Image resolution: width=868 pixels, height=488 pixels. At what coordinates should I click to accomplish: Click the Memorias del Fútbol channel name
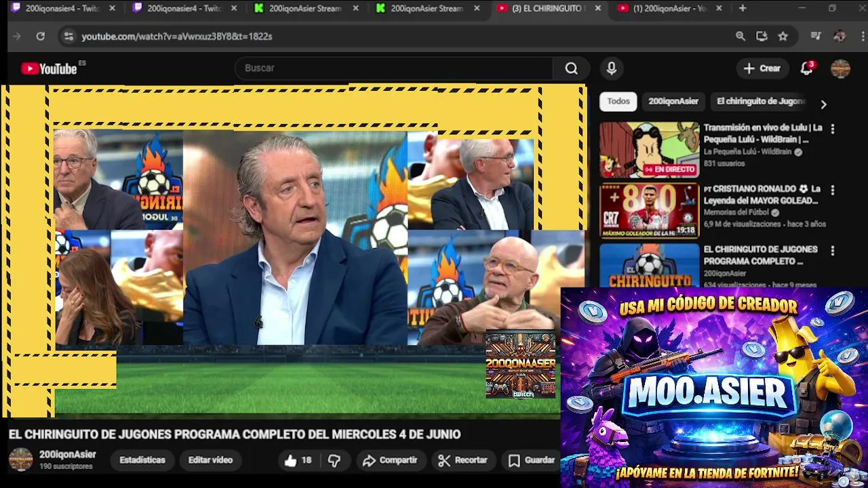pos(736,212)
